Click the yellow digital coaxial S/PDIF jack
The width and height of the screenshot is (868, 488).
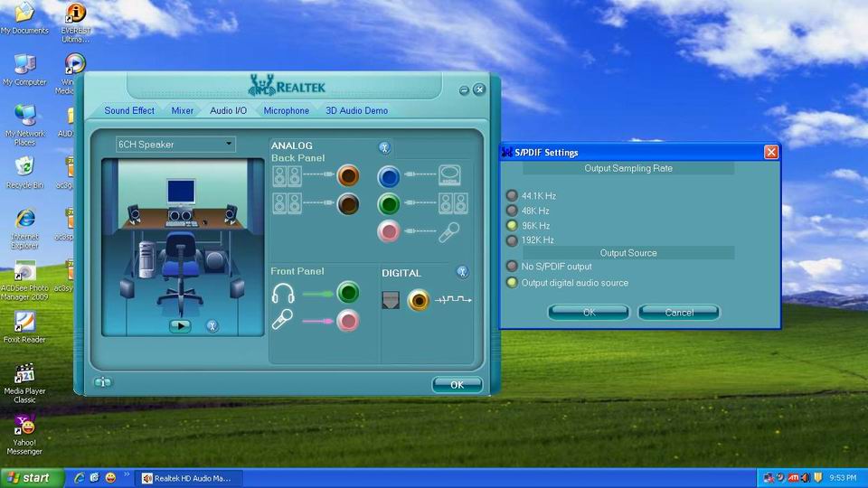(x=418, y=300)
